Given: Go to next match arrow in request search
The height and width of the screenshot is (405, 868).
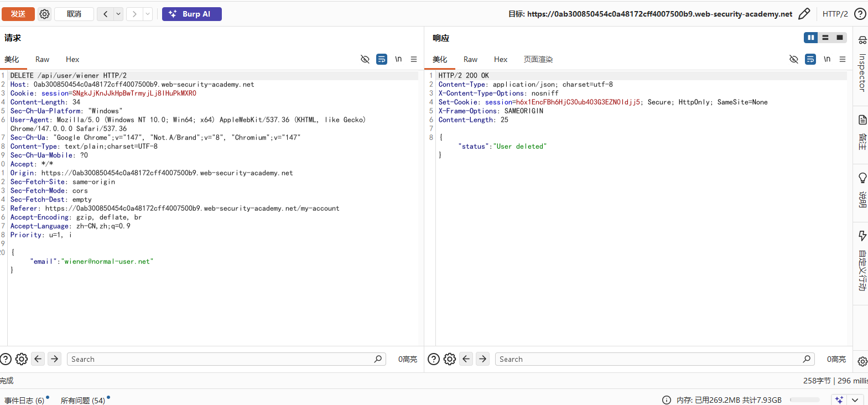Looking at the screenshot, I should tap(54, 359).
